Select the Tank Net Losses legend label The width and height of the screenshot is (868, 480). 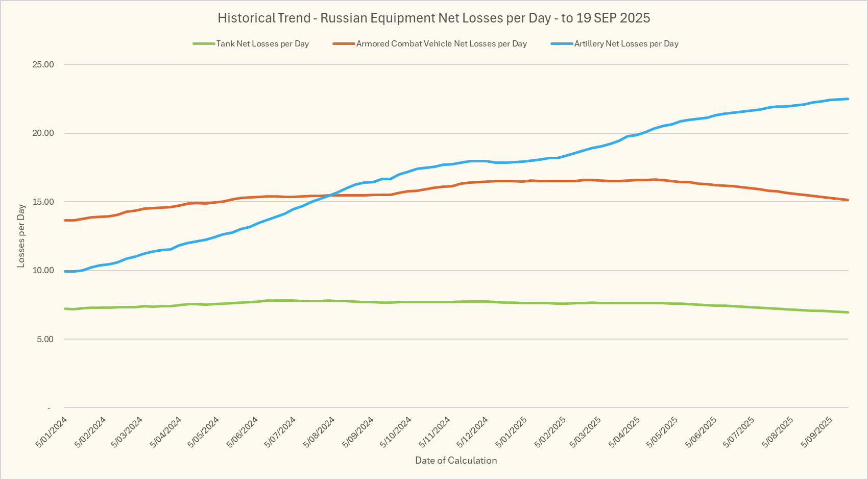click(262, 44)
